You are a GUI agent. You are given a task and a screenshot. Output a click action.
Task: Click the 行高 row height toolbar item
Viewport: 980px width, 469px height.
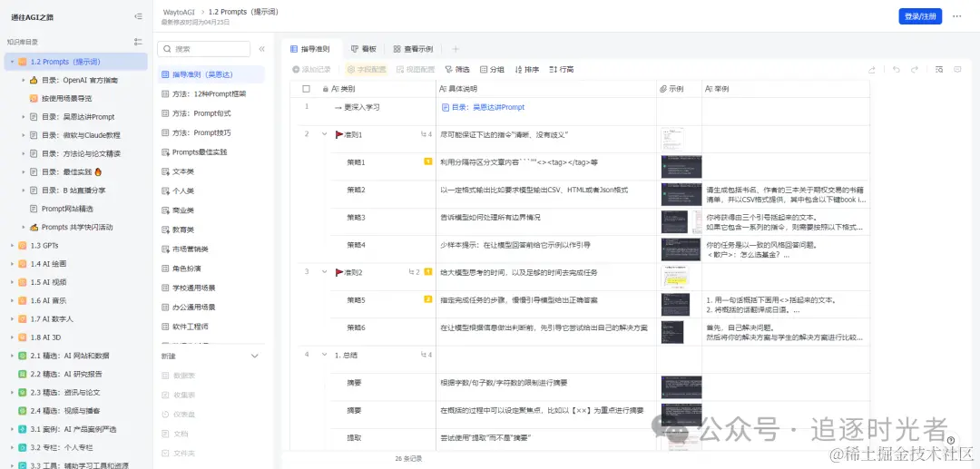(x=562, y=69)
